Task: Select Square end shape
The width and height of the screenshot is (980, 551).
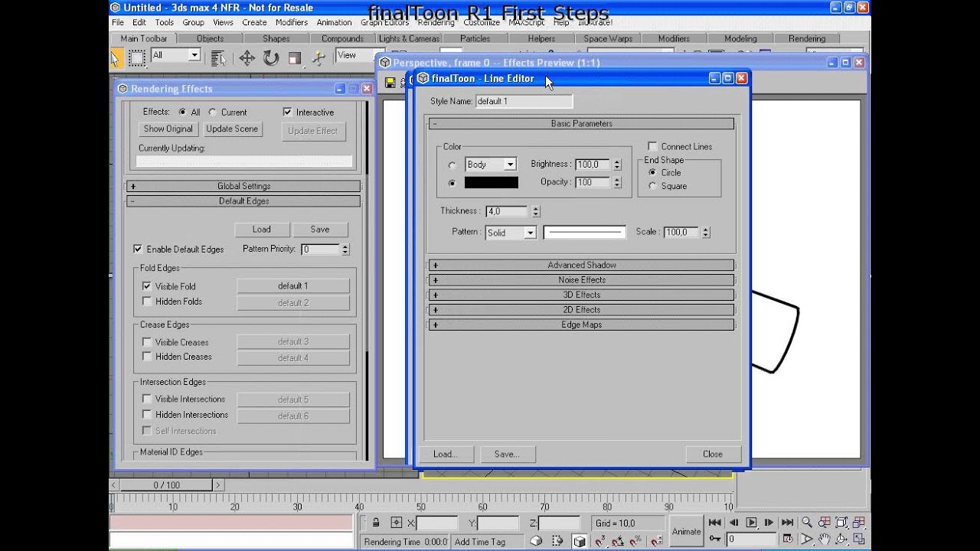Action: (x=652, y=186)
